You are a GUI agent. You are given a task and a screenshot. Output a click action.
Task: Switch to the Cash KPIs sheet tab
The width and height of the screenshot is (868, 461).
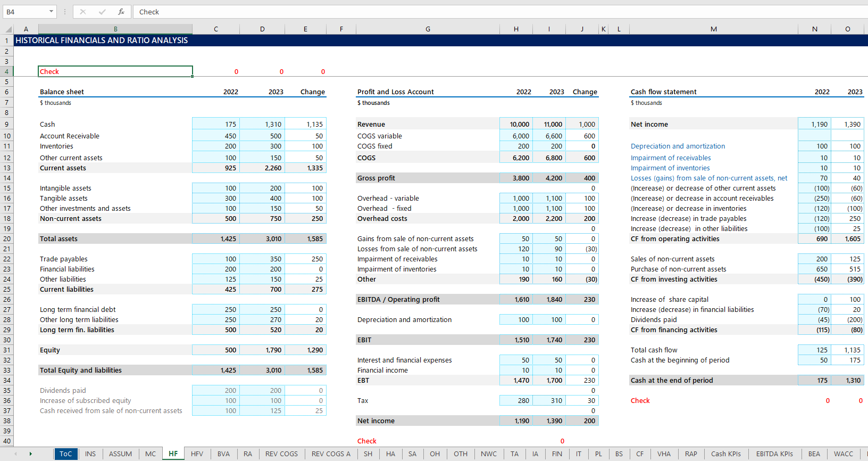pyautogui.click(x=725, y=454)
